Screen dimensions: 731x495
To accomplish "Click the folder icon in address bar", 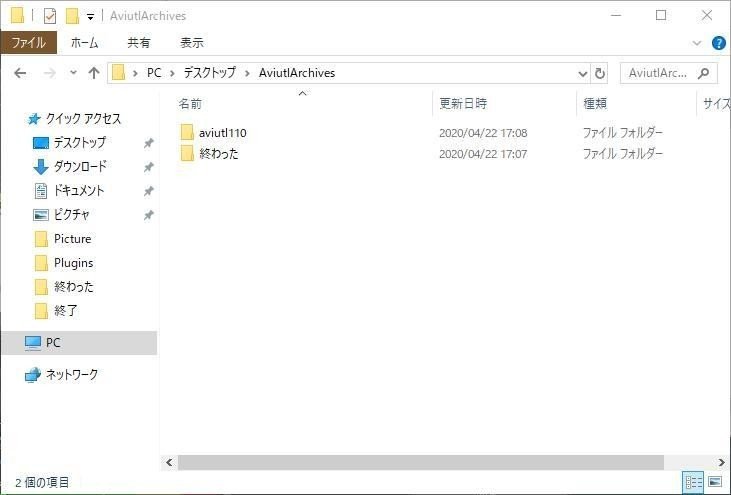I will (118, 73).
